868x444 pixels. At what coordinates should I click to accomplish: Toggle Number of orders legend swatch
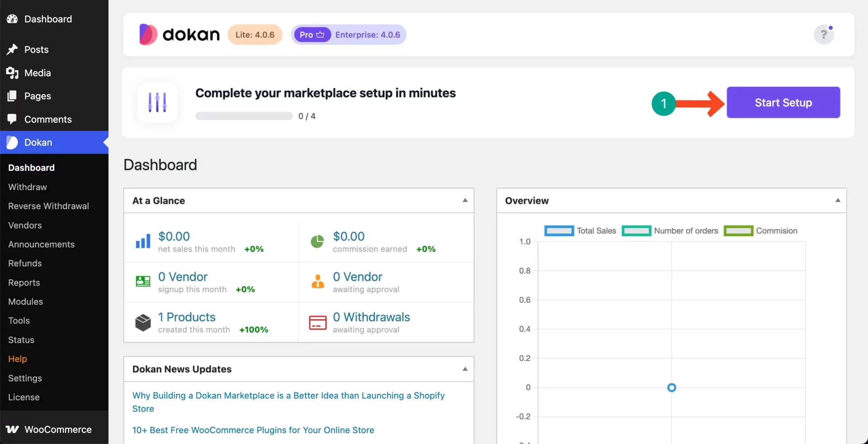(x=637, y=231)
